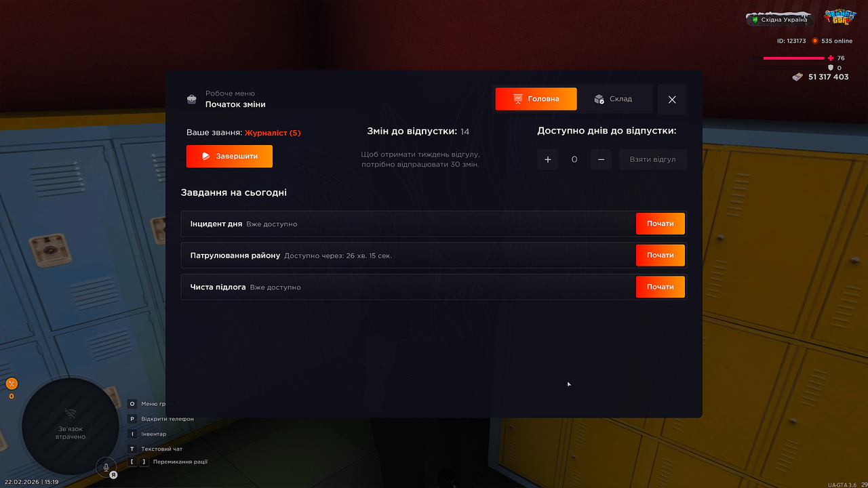868x488 pixels.
Task: Decrease vacation days with the minus button
Action: (x=601, y=159)
